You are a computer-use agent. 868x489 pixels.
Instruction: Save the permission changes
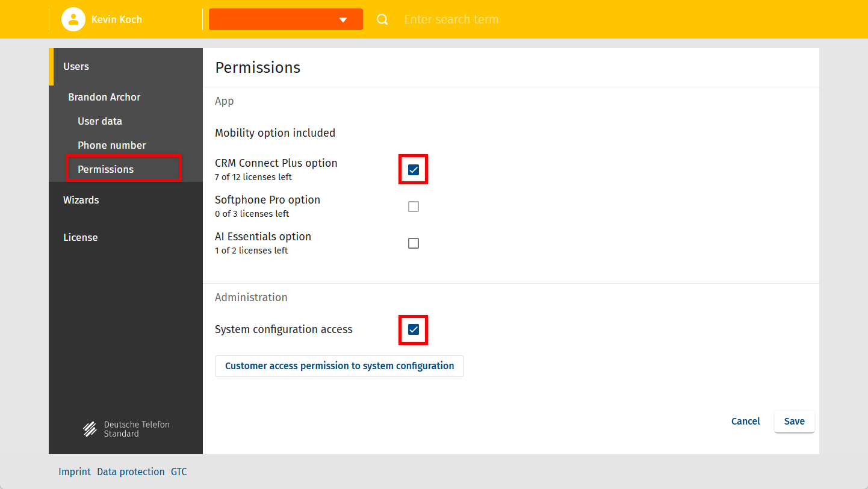(x=794, y=422)
